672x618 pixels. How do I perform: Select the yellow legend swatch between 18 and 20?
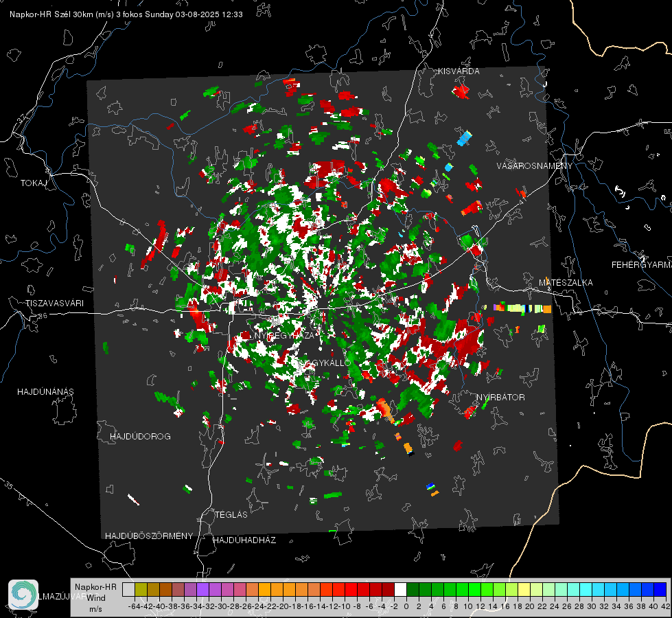point(524,590)
